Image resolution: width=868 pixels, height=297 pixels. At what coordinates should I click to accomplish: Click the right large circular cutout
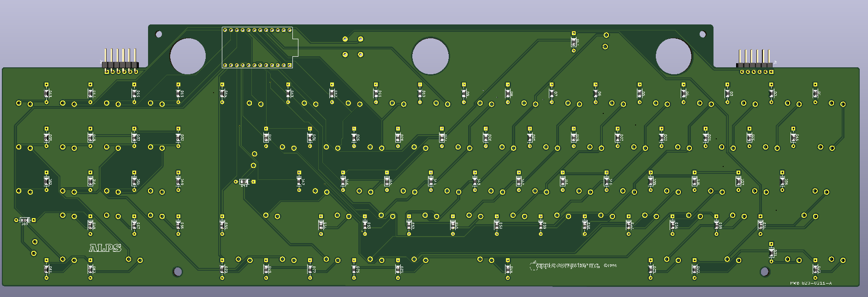tap(673, 56)
